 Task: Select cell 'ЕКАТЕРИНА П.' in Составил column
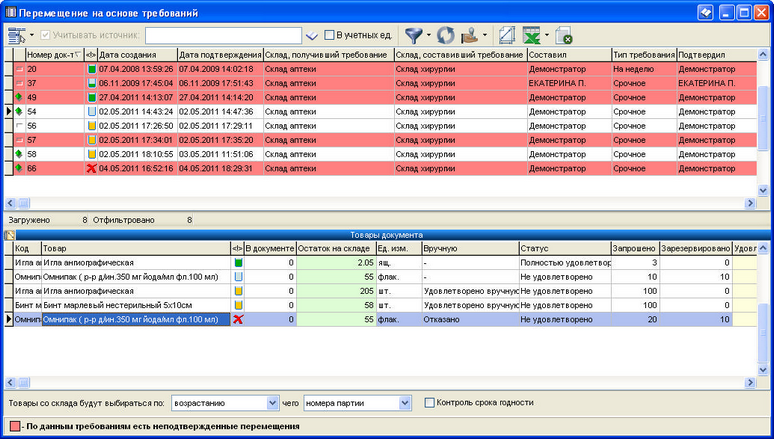pyautogui.click(x=570, y=83)
